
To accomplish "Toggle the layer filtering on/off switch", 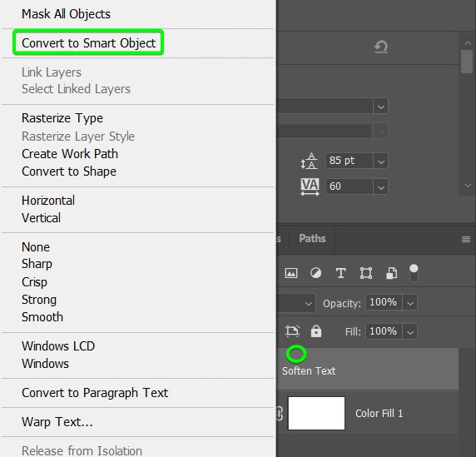I will (414, 273).
